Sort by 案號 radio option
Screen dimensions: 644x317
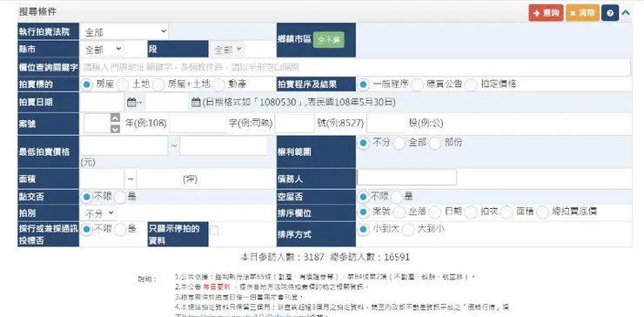363,212
